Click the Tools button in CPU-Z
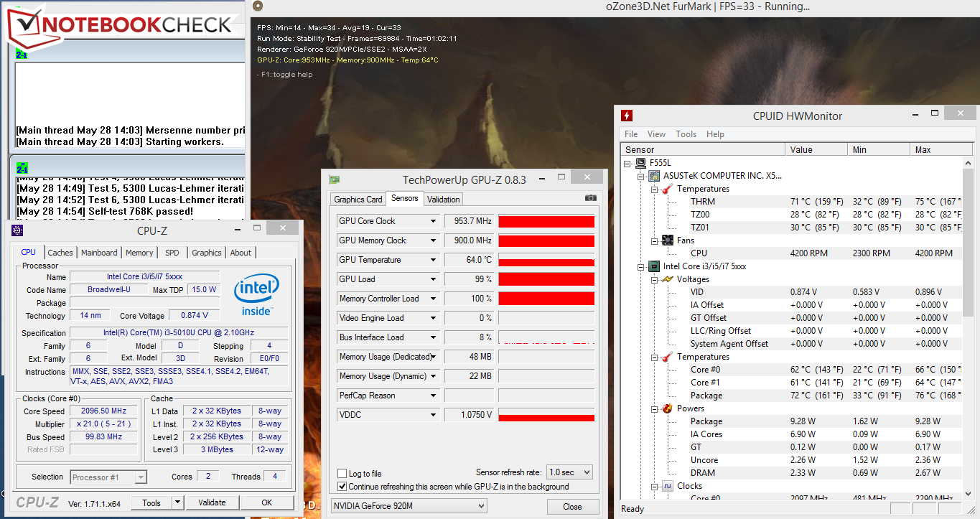Screen dimensions: 980x519 coord(151,502)
